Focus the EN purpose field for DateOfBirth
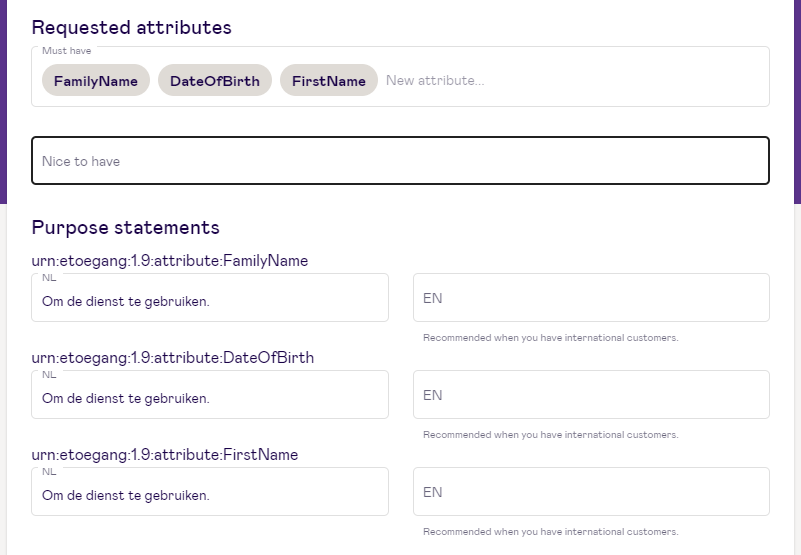This screenshot has height=555, width=801. coord(591,395)
